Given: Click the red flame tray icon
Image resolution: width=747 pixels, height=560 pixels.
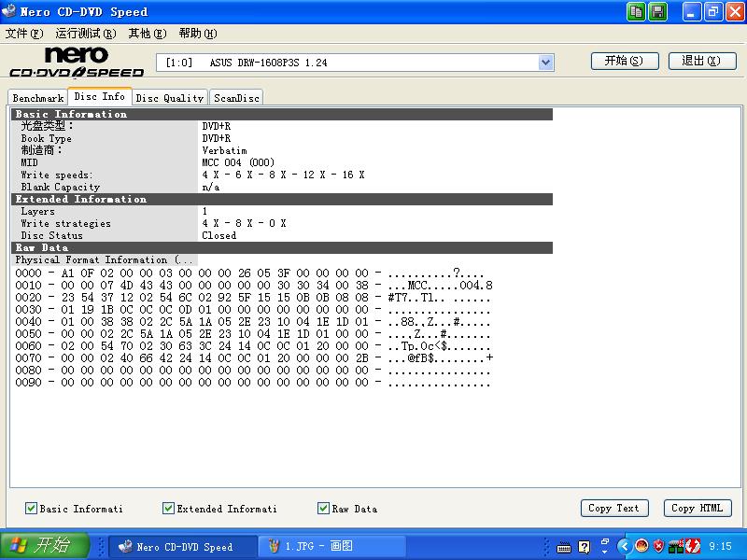Looking at the screenshot, I should [641, 546].
